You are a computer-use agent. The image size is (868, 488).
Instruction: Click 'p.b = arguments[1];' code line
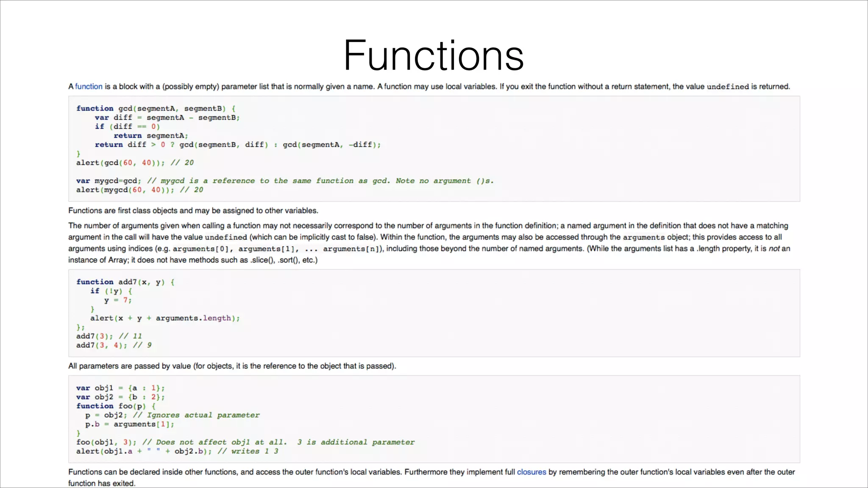click(129, 424)
